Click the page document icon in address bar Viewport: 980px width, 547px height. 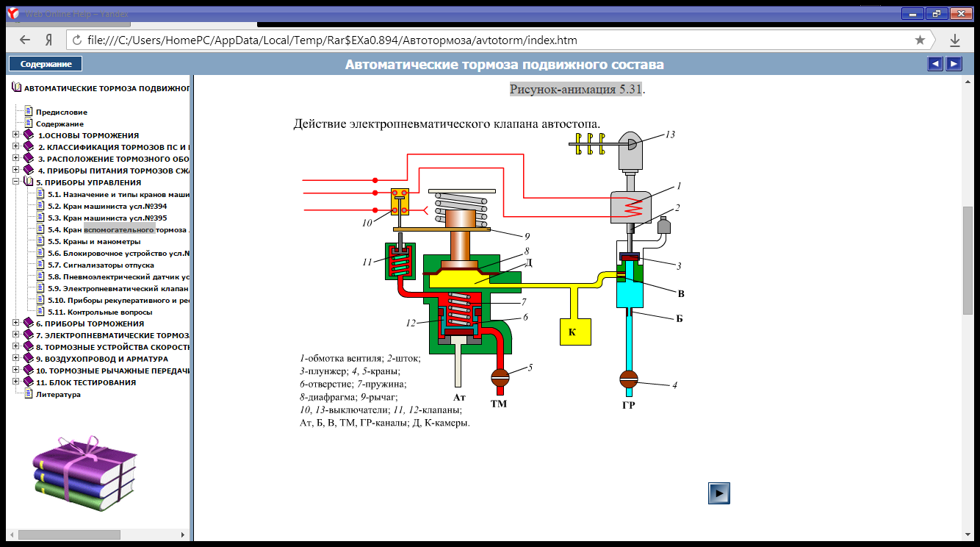(x=76, y=40)
